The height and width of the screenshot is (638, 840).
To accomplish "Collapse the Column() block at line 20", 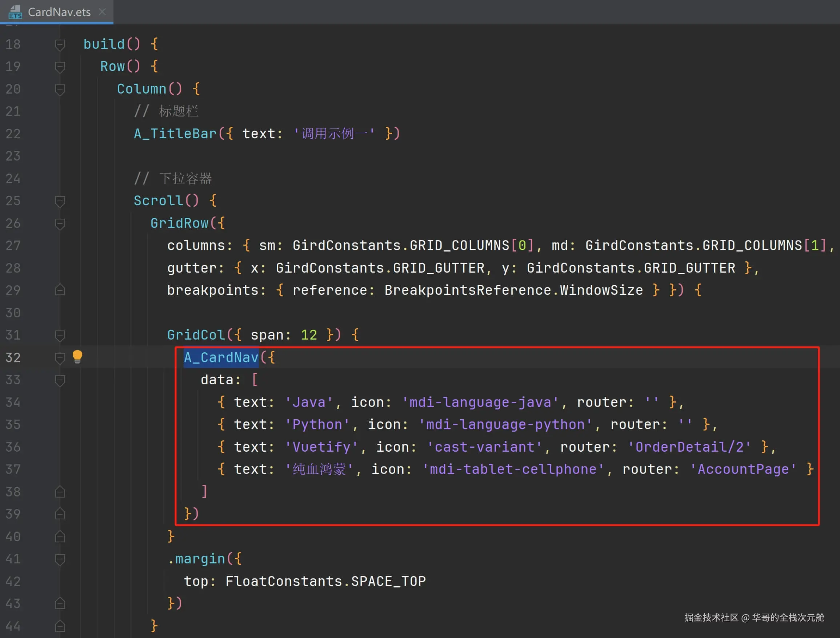I will coord(60,89).
